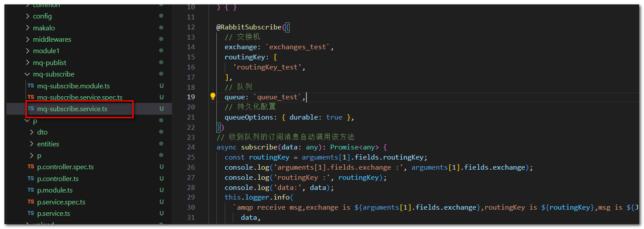
Task: Click the // 持久化配置 comment
Action: [251, 107]
